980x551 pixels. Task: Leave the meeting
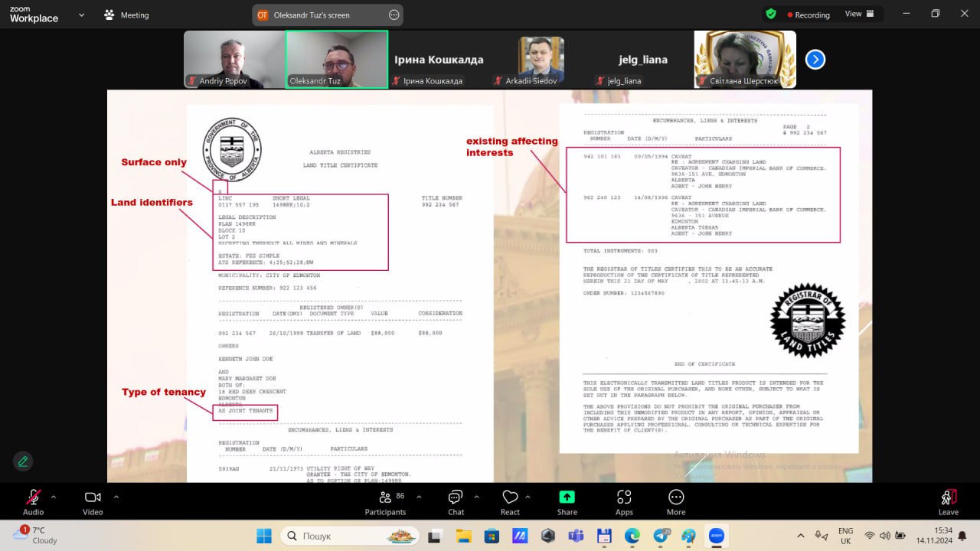tap(949, 502)
